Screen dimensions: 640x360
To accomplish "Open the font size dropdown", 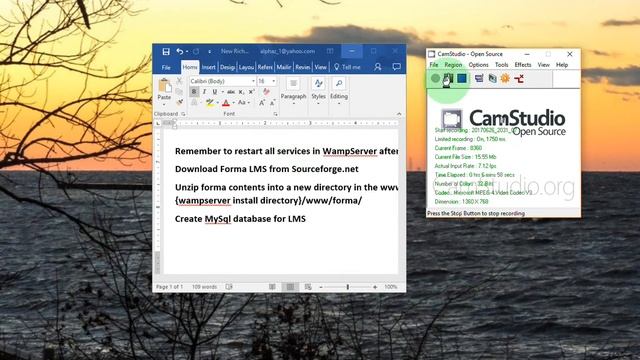I will (x=273, y=81).
